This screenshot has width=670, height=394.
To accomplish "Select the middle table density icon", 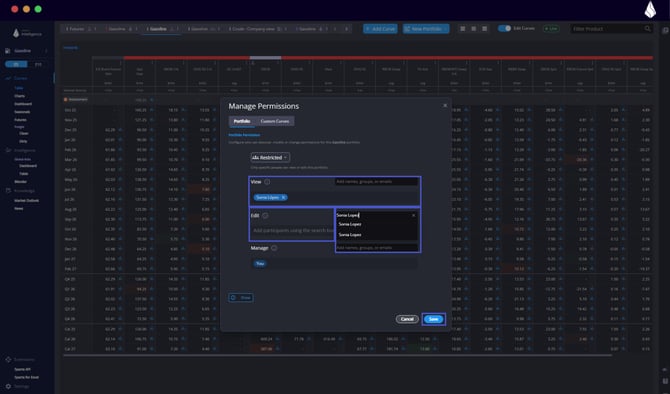I will pyautogui.click(x=473, y=29).
